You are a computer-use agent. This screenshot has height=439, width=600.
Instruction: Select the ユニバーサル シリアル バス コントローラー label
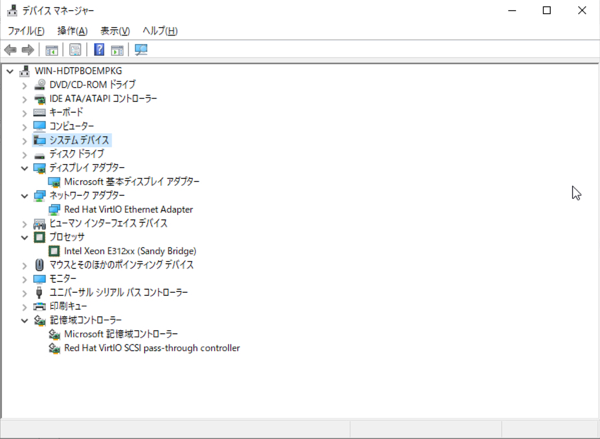119,293
